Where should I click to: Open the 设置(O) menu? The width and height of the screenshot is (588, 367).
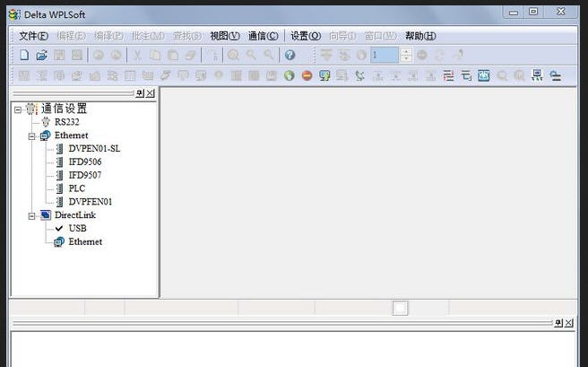click(x=306, y=36)
